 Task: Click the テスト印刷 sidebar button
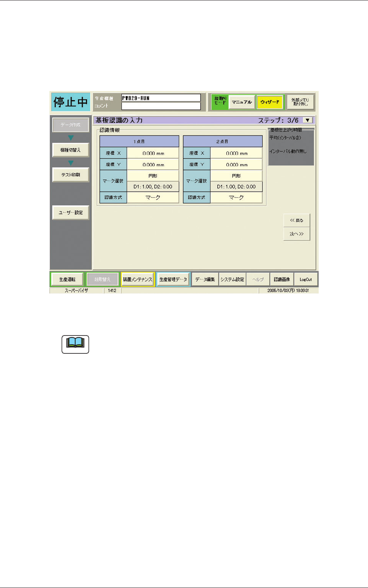(x=70, y=175)
